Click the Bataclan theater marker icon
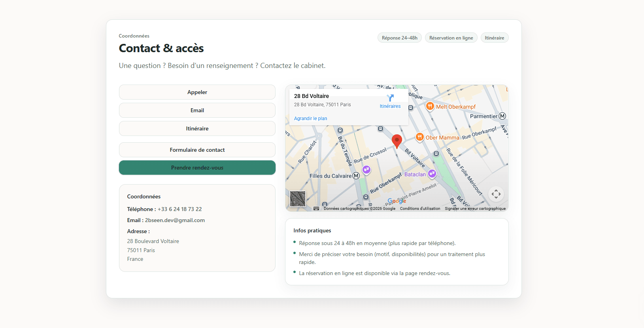The image size is (644, 328). [x=432, y=173]
